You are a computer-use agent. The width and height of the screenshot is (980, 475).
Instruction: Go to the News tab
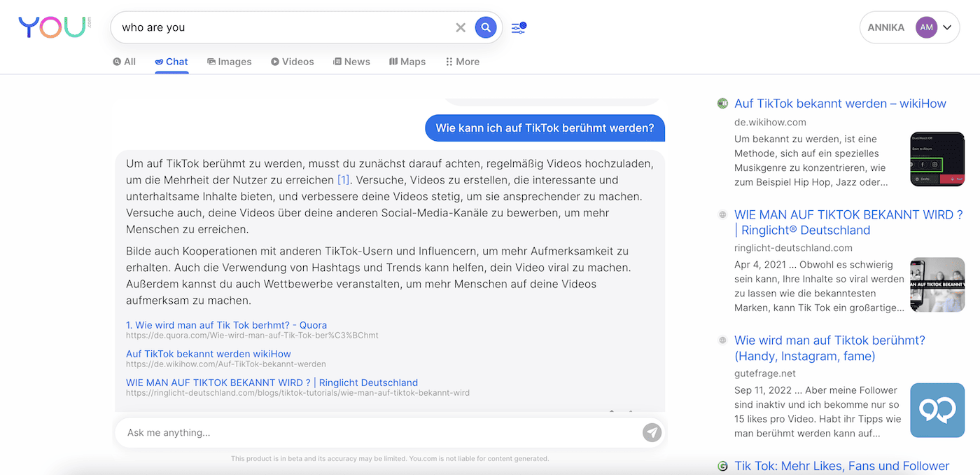pyautogui.click(x=351, y=62)
